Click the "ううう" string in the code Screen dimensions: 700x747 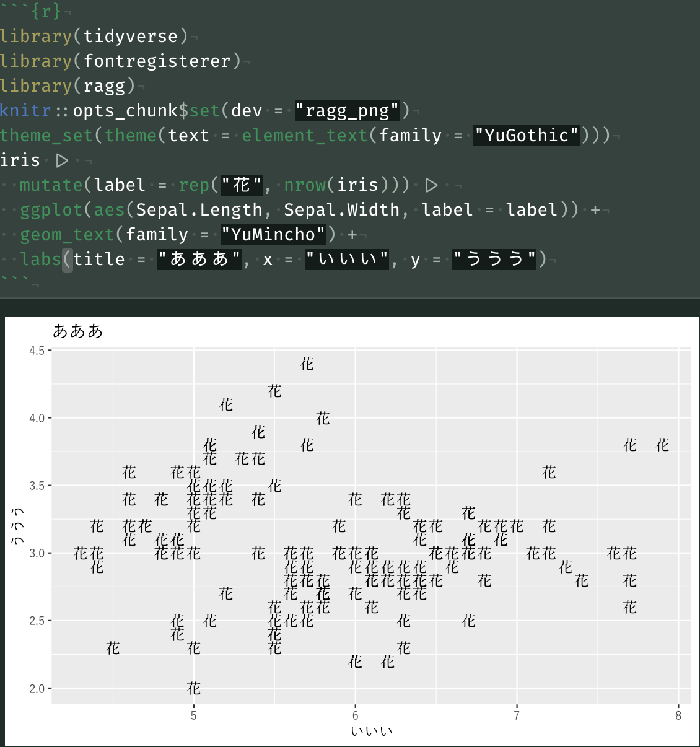click(495, 259)
